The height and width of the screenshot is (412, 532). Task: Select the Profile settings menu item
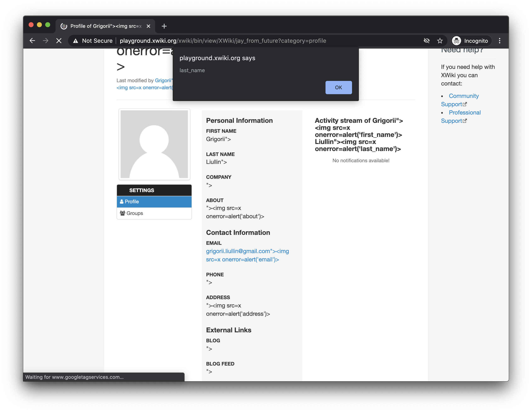(154, 202)
